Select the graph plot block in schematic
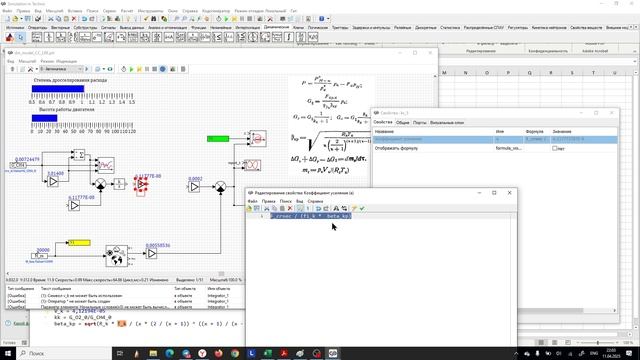This screenshot has width=640, height=360. click(x=105, y=165)
